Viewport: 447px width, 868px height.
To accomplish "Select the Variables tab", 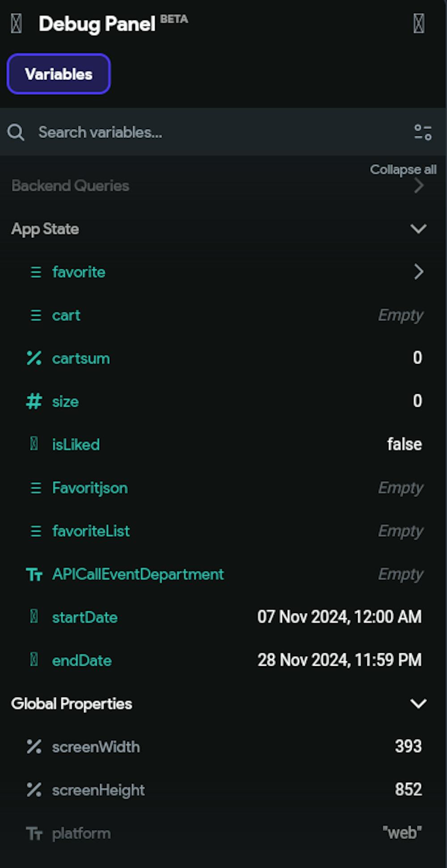I will [59, 74].
